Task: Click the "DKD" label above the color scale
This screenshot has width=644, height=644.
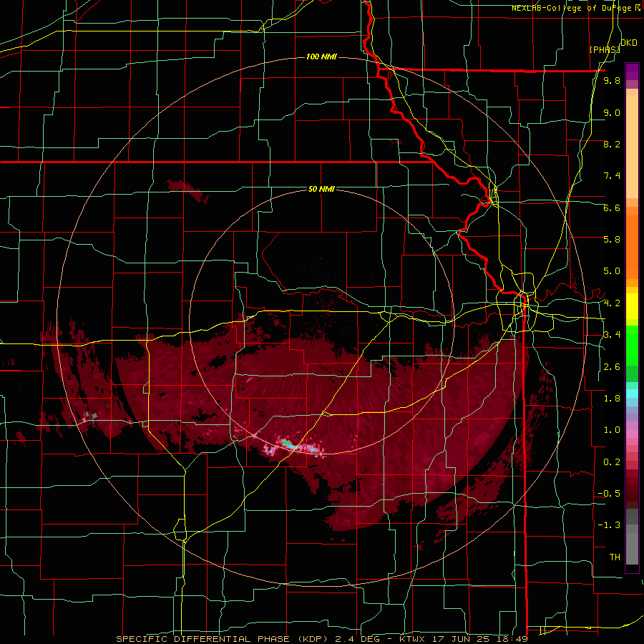Action: pos(629,43)
